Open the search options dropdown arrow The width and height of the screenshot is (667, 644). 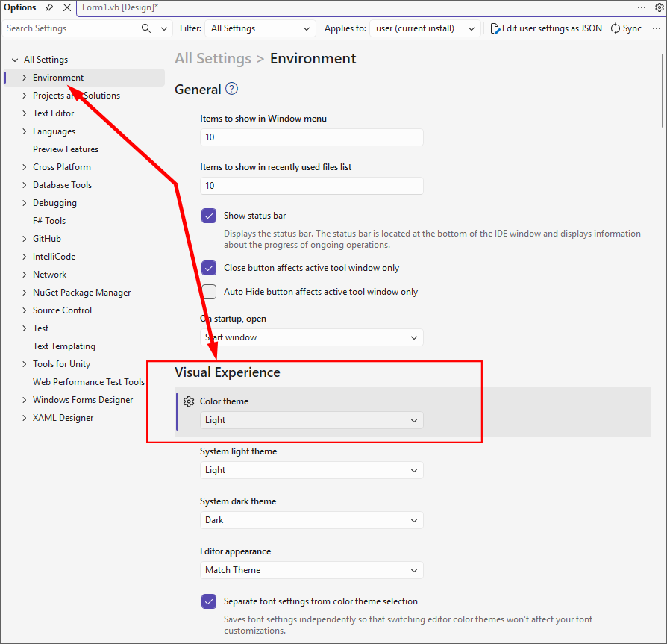(x=164, y=28)
